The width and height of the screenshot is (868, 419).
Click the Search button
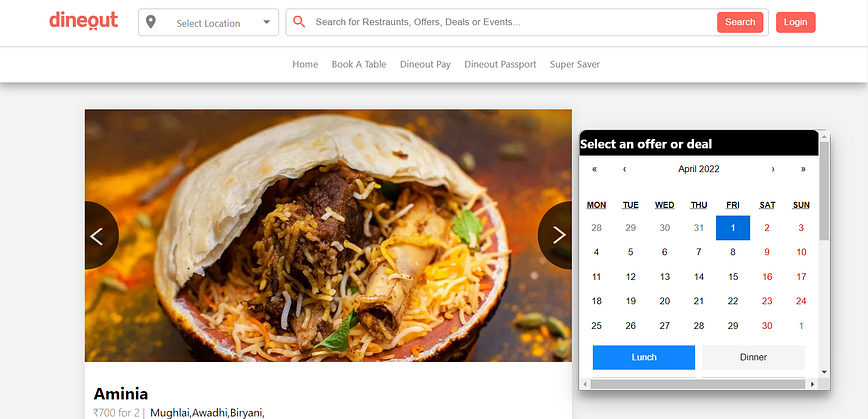click(x=740, y=22)
